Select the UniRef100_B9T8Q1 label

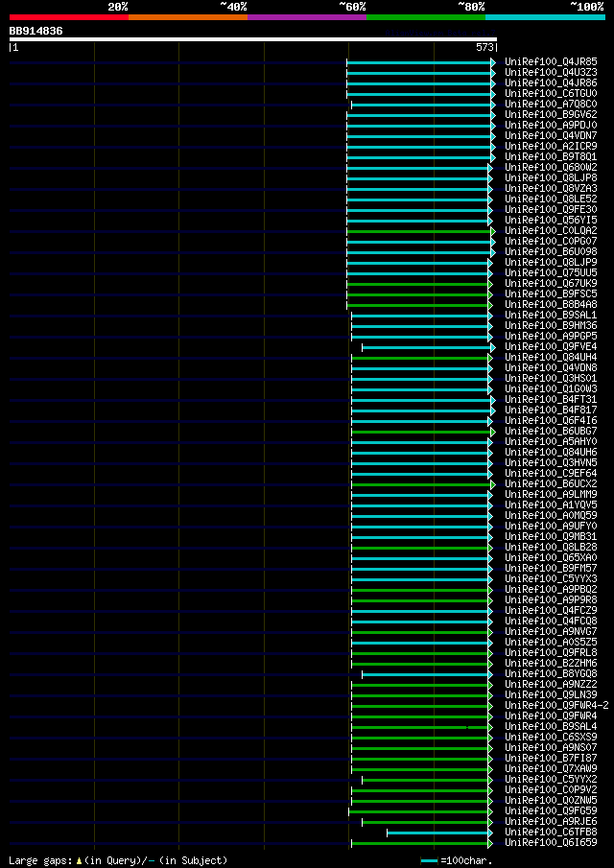pos(551,156)
